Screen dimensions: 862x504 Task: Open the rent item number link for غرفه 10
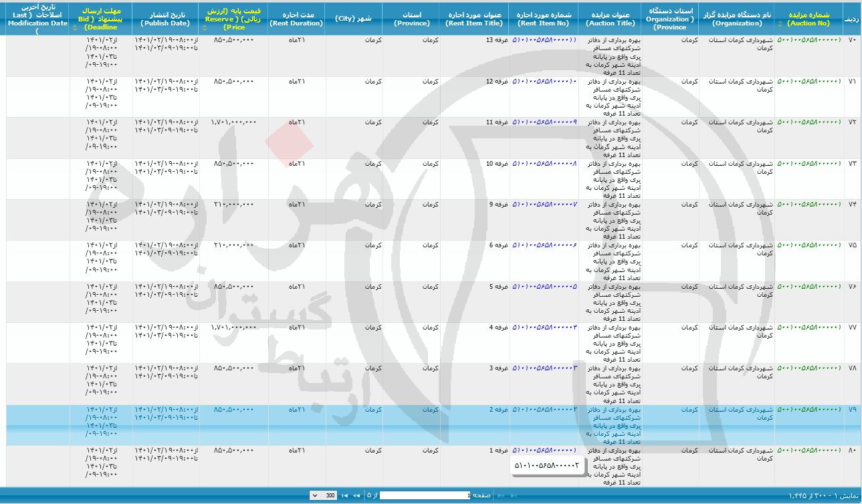coord(544,163)
